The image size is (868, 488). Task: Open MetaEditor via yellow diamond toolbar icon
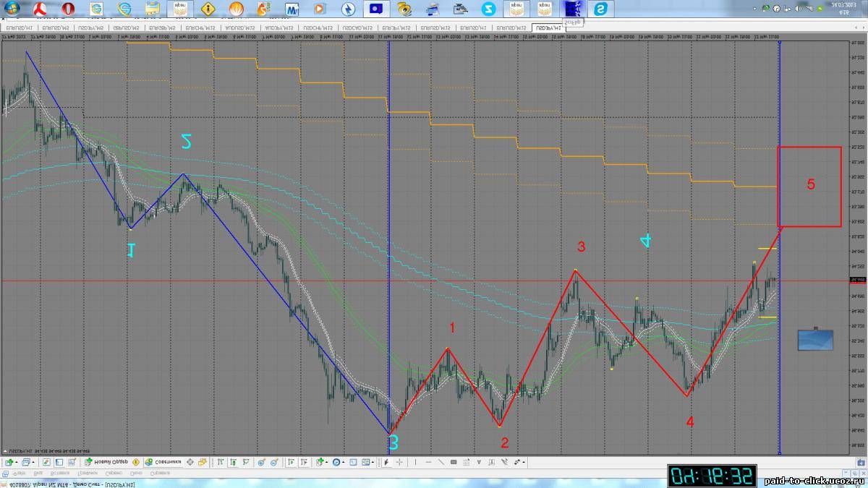[x=135, y=462]
